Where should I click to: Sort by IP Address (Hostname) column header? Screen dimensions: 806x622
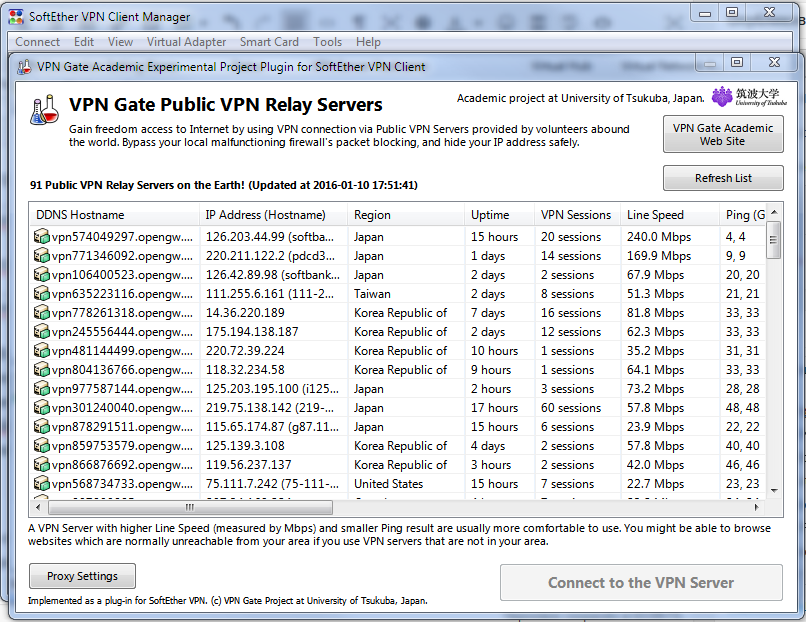(x=273, y=215)
